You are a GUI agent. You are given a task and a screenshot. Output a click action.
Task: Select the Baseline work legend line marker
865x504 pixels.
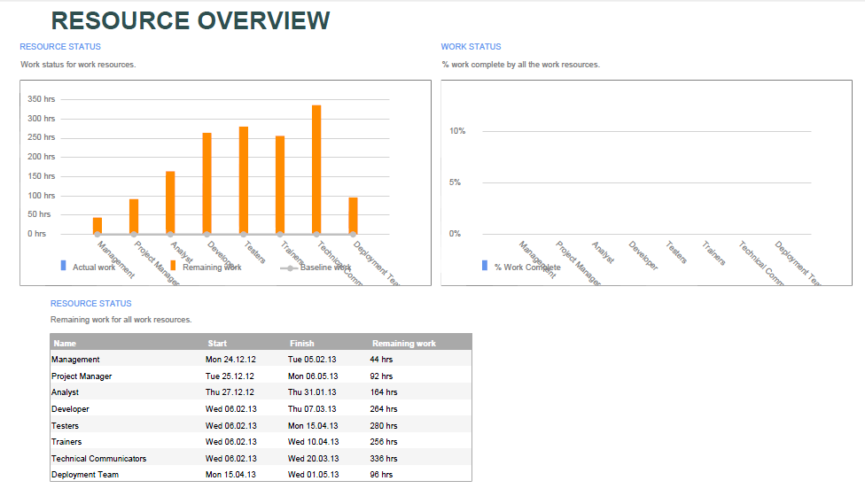(289, 268)
